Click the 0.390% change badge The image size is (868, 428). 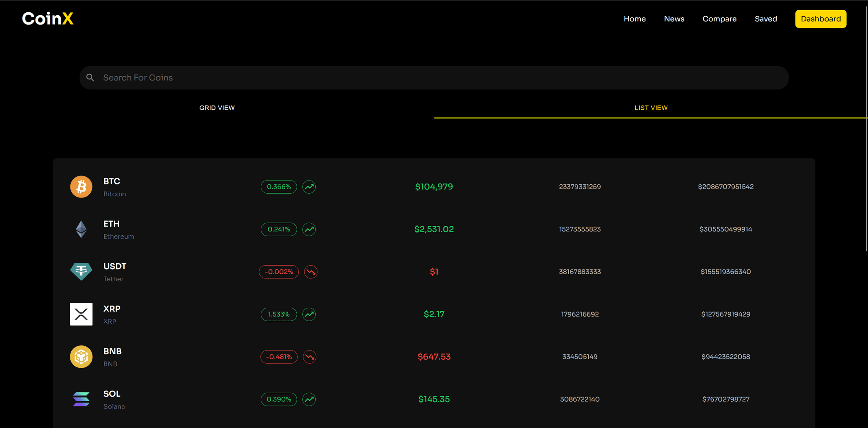coord(279,399)
